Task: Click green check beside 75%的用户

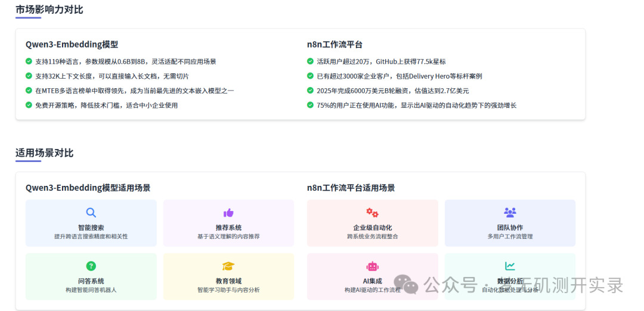Action: 310,105
